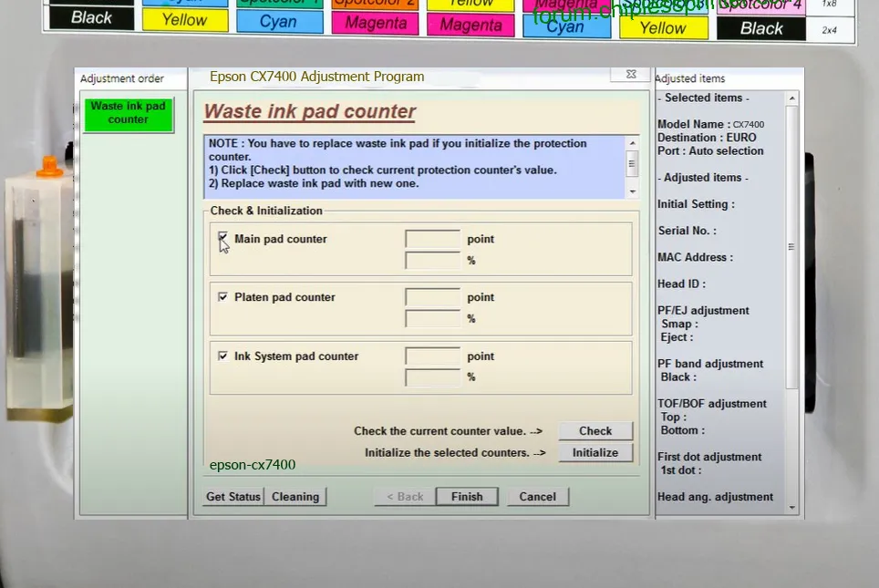Image resolution: width=879 pixels, height=588 pixels.
Task: Click the 'Top :' line
Action: (674, 417)
